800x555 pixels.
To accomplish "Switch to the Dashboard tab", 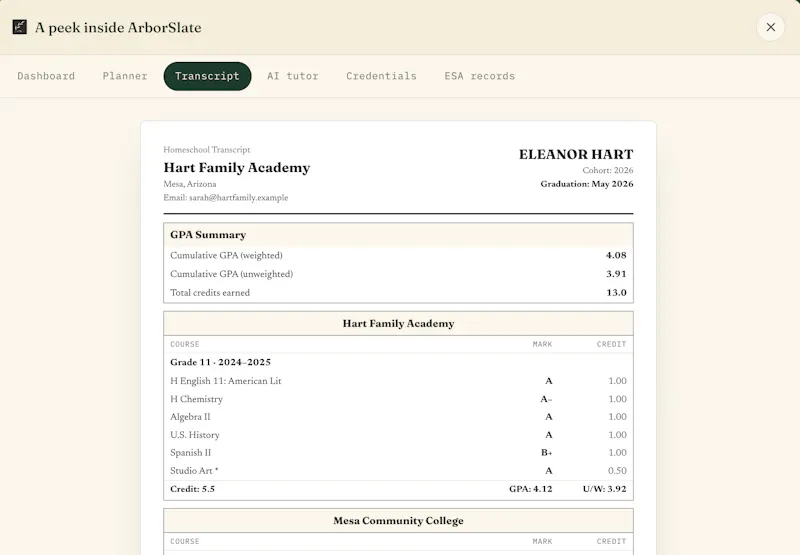I will (46, 76).
